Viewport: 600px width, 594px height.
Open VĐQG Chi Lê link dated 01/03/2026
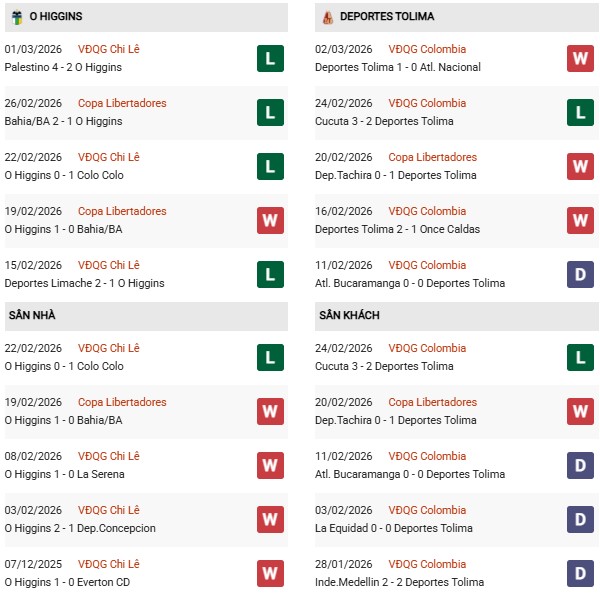click(109, 49)
